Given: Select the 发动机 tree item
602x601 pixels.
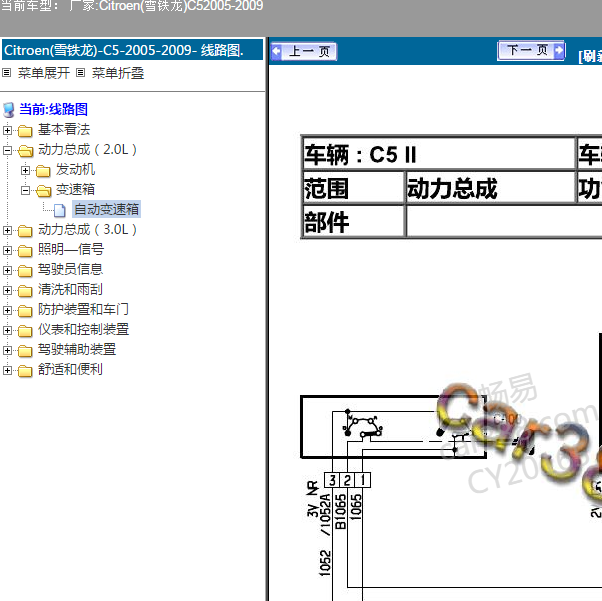Looking at the screenshot, I should point(75,169).
